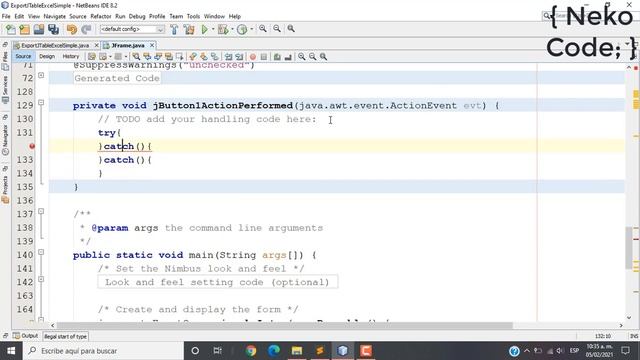Click the Undo arrow icon
The height and width of the screenshot is (360, 640).
[72, 29]
